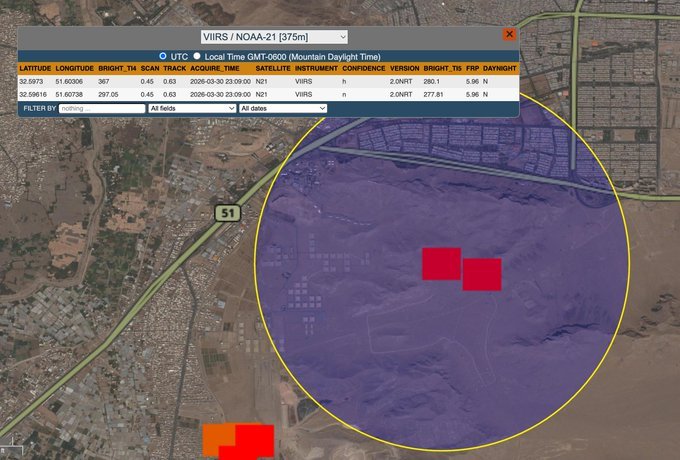Click BRIGHT_TI5 value 277.81

coord(433,95)
